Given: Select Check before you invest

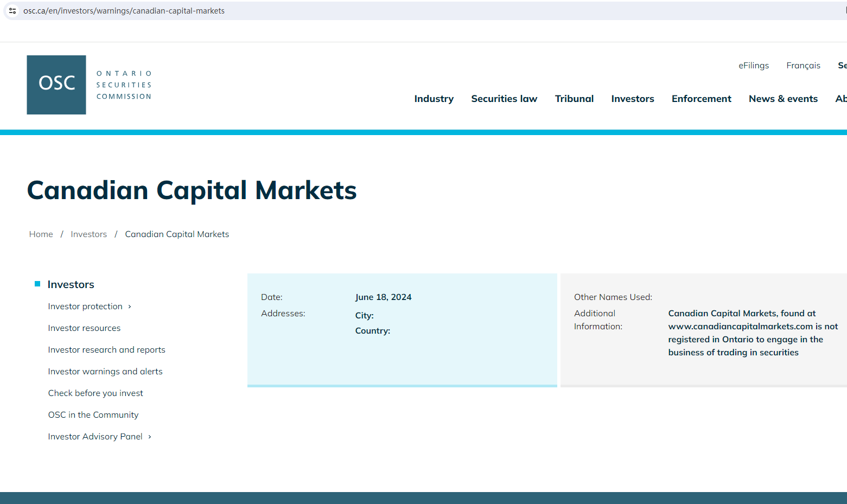Looking at the screenshot, I should (x=95, y=393).
